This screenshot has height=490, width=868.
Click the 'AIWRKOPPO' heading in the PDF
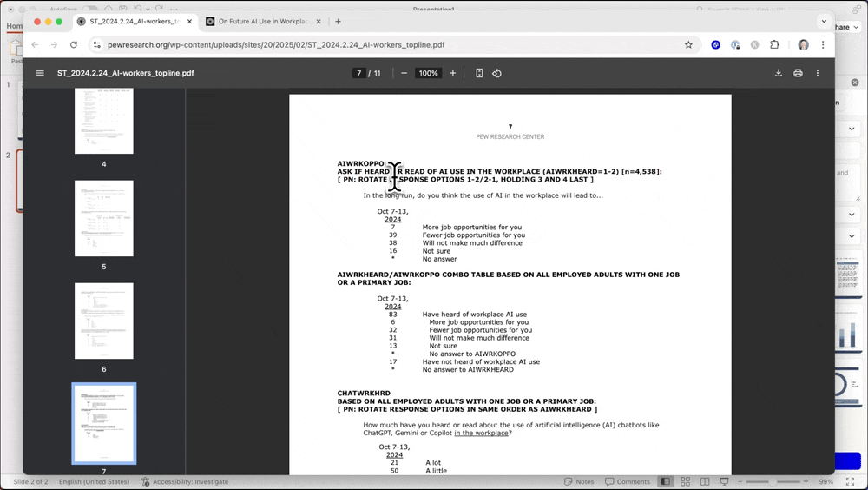(x=360, y=163)
